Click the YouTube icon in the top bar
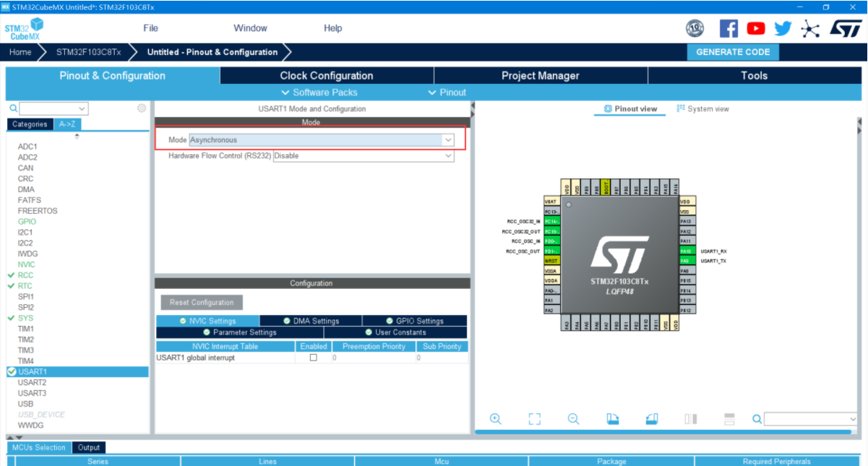Image resolution: width=868 pixels, height=466 pixels. click(755, 28)
